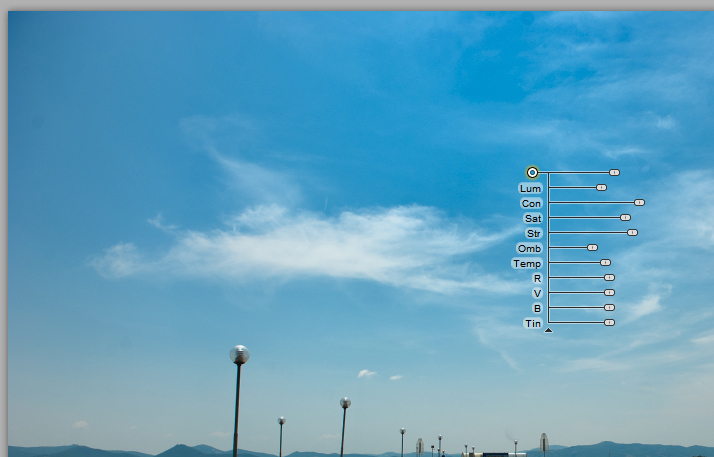Image resolution: width=714 pixels, height=457 pixels.
Task: Click the Sat label
Action: pos(533,218)
